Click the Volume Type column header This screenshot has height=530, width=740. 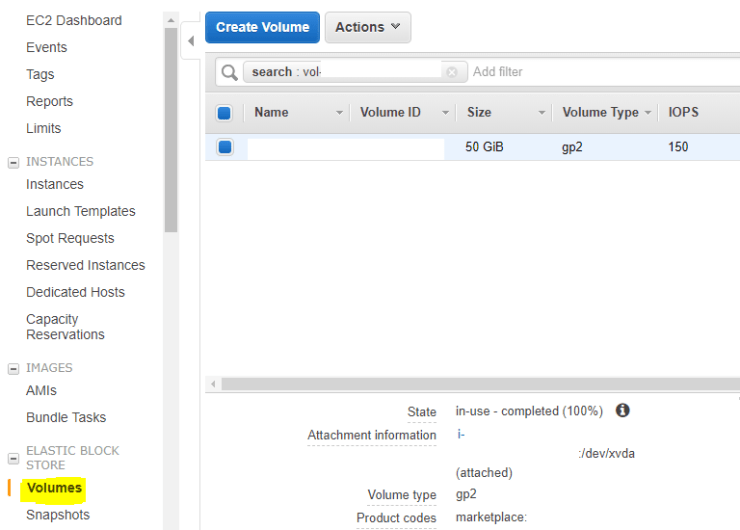point(600,113)
